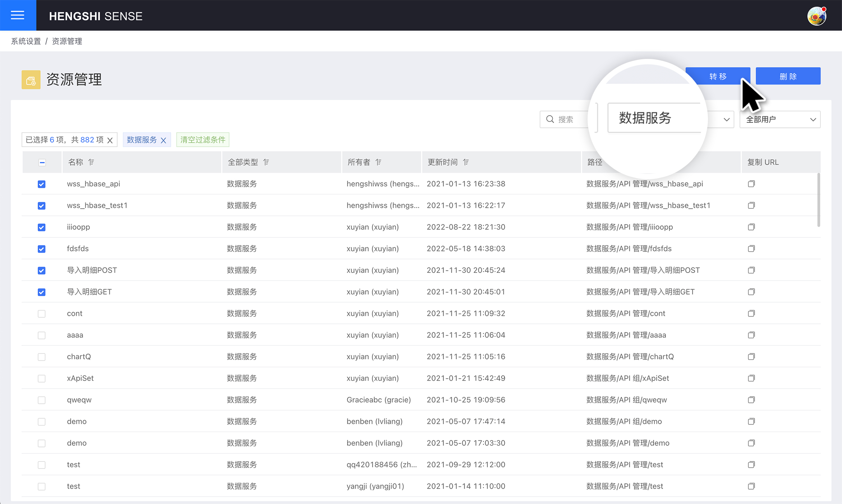This screenshot has height=504, width=842.
Task: Check the aaaa row checkbox
Action: [x=42, y=335]
